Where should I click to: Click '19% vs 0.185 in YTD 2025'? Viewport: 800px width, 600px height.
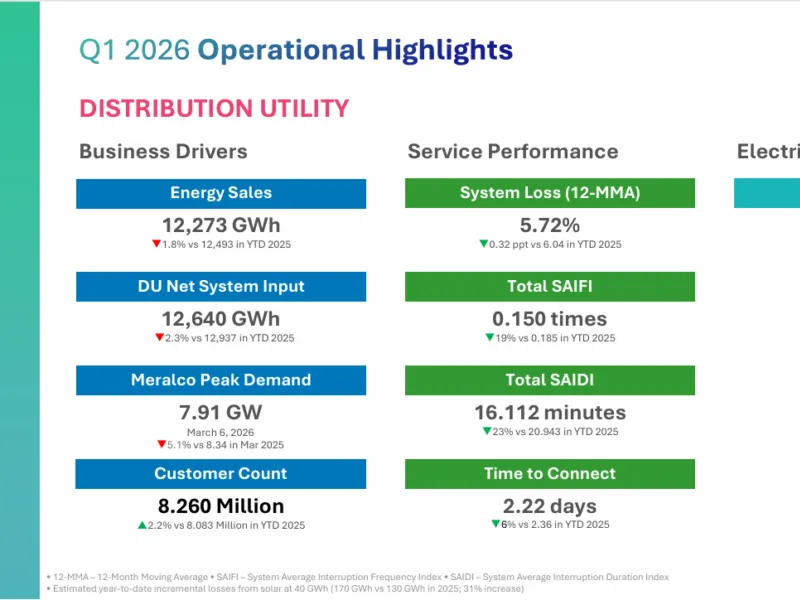coord(555,338)
